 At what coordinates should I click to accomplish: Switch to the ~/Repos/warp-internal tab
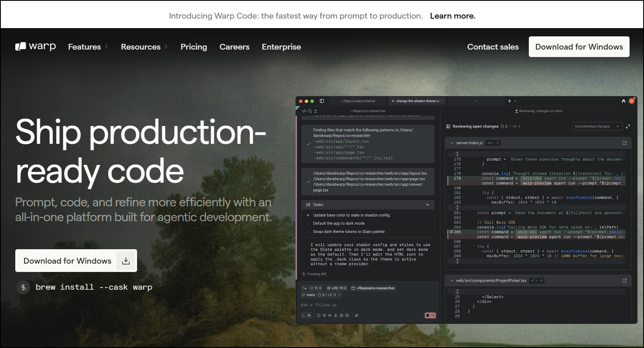tap(358, 101)
